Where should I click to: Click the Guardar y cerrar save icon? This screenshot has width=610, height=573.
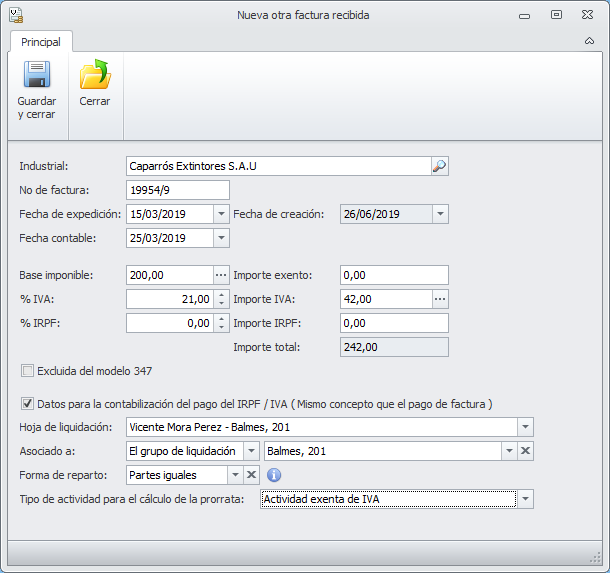(x=37, y=76)
